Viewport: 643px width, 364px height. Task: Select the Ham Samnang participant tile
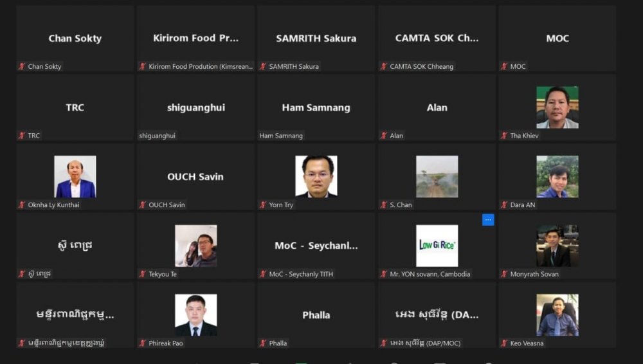click(x=316, y=107)
